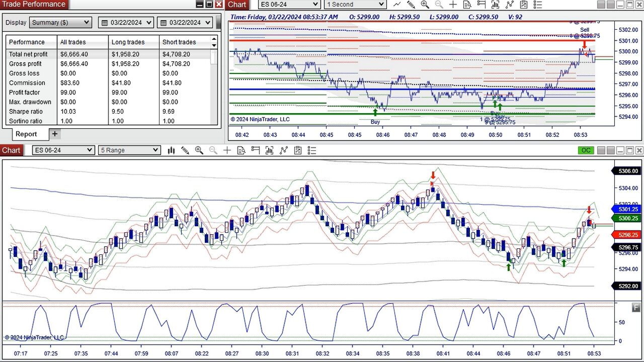644x362 pixels.
Task: Open 5 Range interval dropdown in bottom chart
Action: point(130,150)
